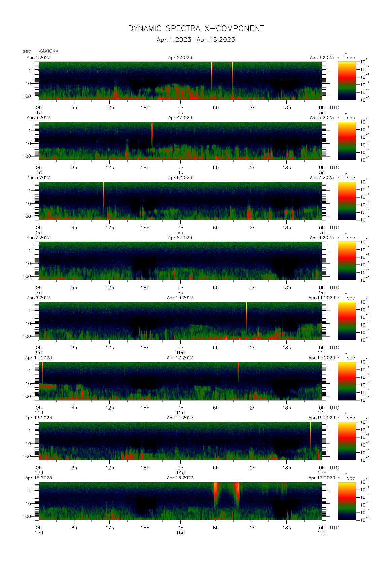Open the Apr.15–Apr.17 spectrogram panel
The height and width of the screenshot is (565, 392).
pyautogui.click(x=180, y=501)
